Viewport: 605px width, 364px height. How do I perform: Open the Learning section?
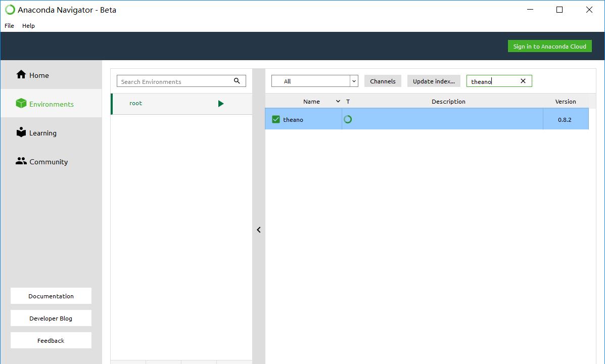point(52,132)
